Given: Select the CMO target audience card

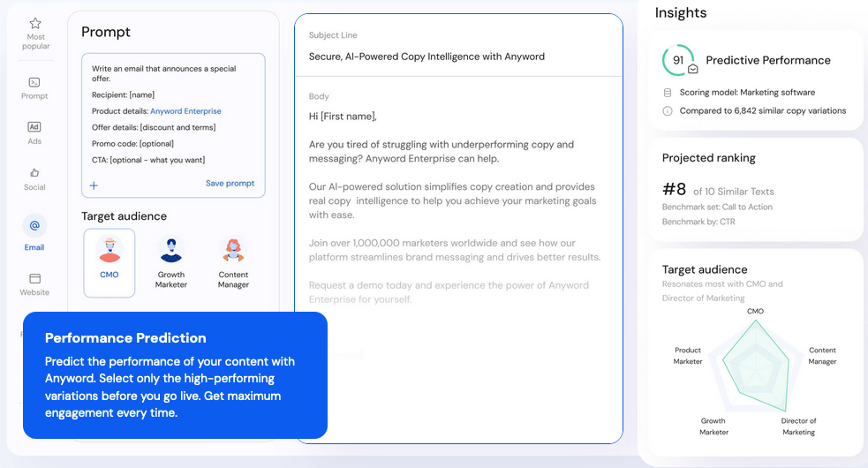Looking at the screenshot, I should [109, 263].
